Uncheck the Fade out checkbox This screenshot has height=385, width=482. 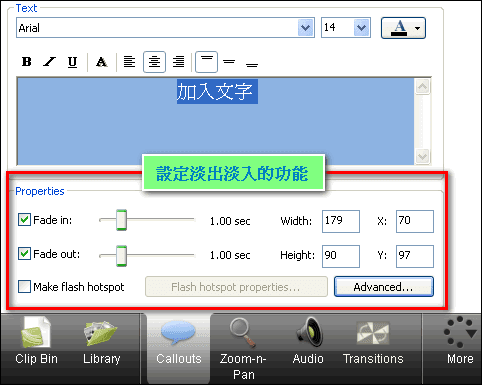tap(24, 254)
